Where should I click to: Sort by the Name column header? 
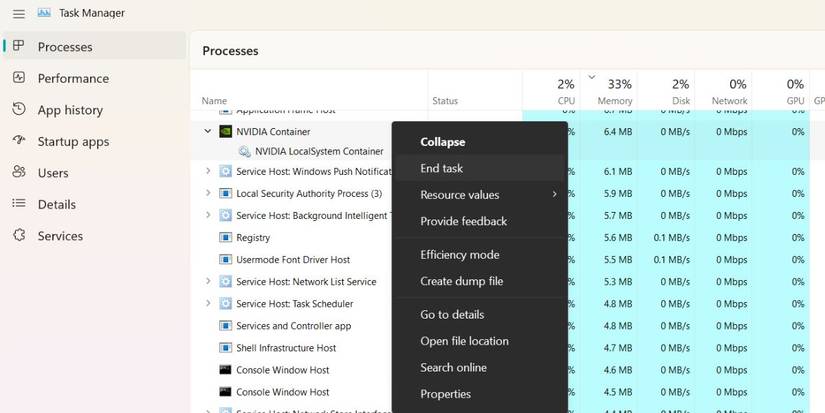214,101
